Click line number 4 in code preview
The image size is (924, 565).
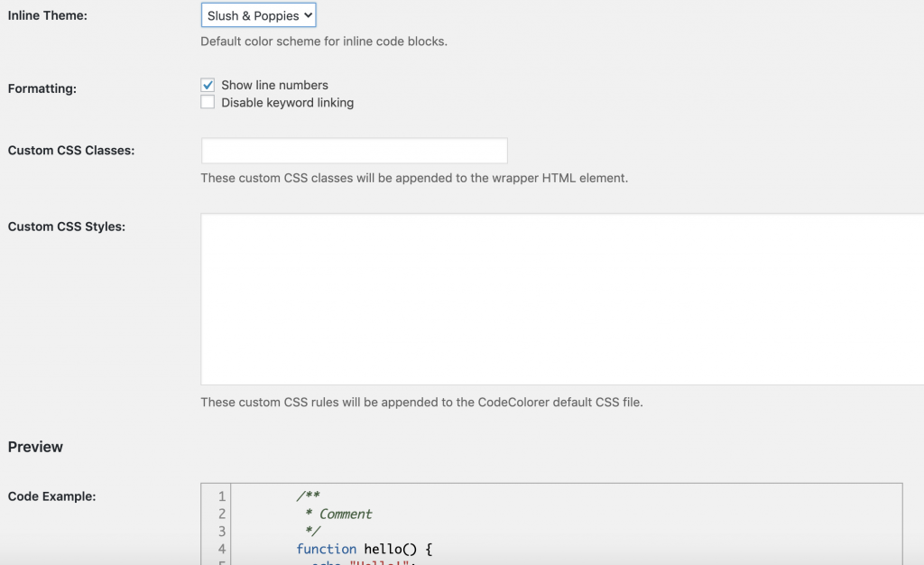[x=221, y=549]
